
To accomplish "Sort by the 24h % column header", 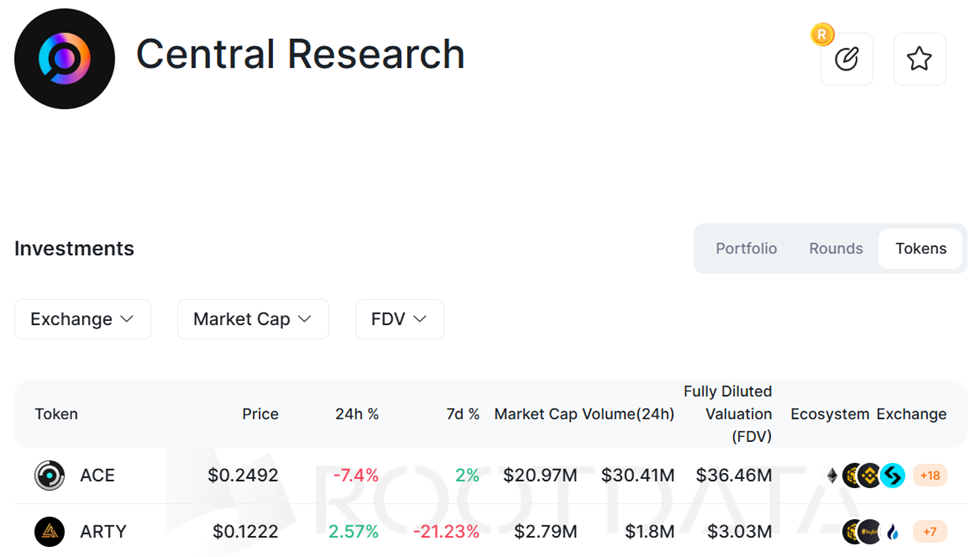I will click(x=357, y=414).
